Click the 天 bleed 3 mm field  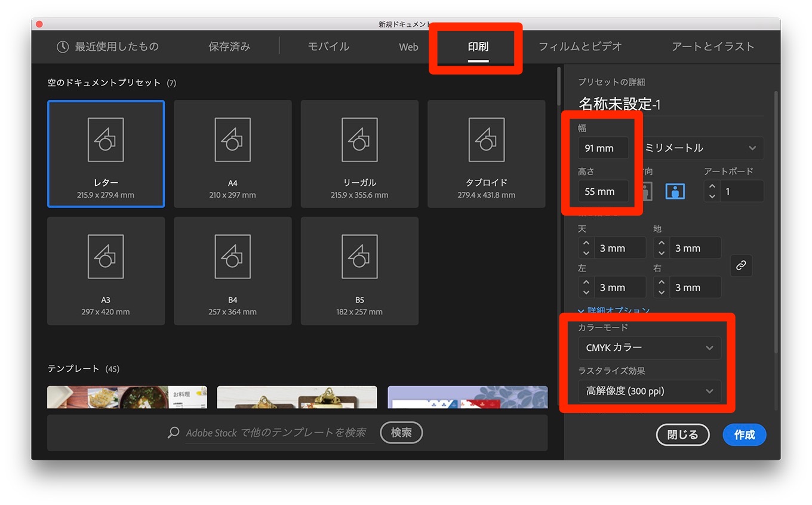pyautogui.click(x=620, y=248)
